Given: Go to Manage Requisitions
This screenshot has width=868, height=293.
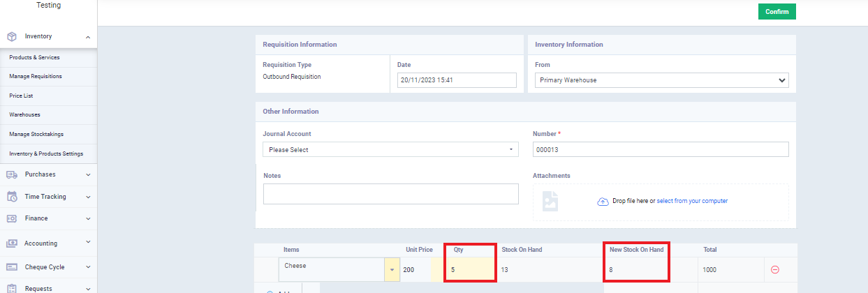Looking at the screenshot, I should click(x=36, y=76).
